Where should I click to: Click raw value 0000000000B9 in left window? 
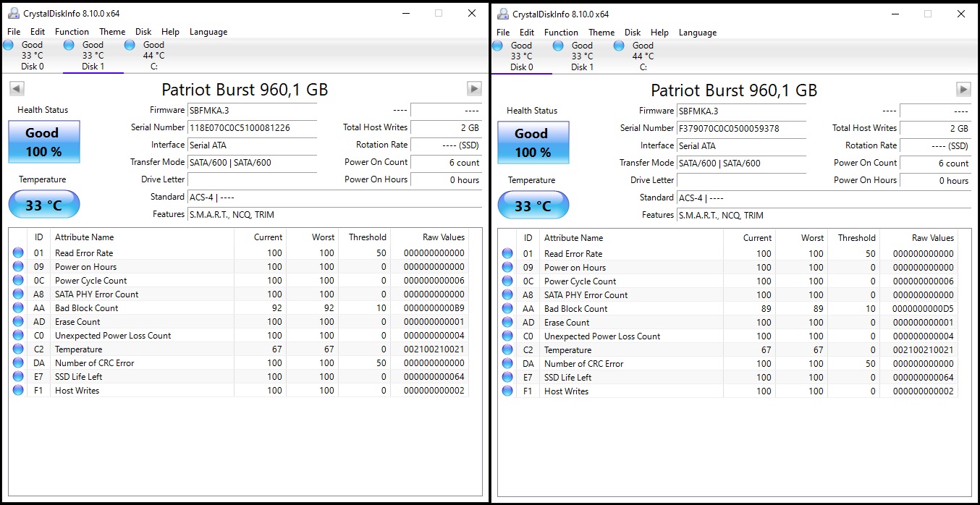click(x=436, y=308)
